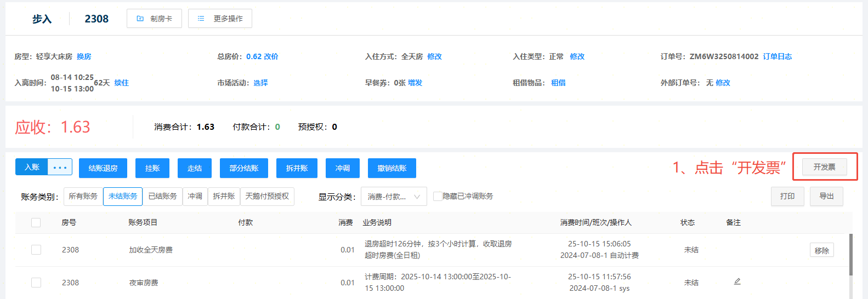Image resolution: width=868 pixels, height=299 pixels.
Task: Click the 夜审房费 item name
Action: (144, 283)
